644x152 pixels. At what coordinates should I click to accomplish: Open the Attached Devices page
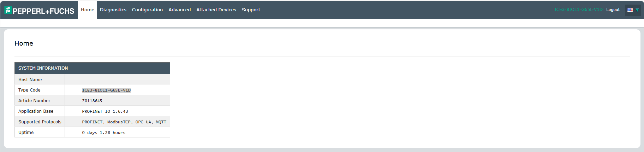(x=216, y=10)
